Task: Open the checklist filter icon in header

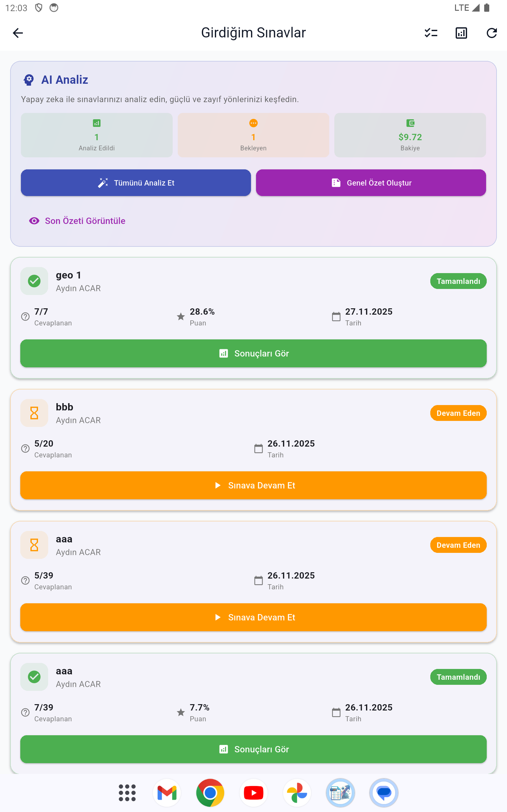Action: [x=431, y=33]
